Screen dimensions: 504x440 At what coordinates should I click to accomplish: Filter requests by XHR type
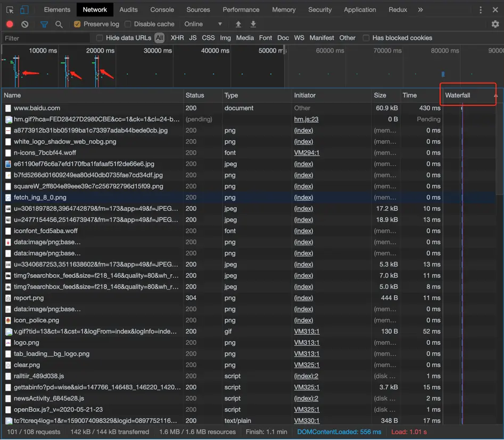[177, 38]
